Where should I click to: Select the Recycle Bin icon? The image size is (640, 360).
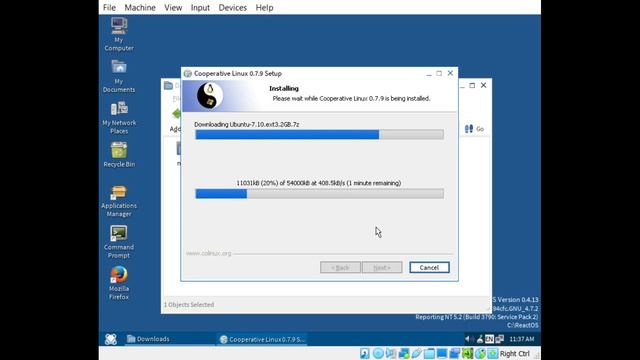click(119, 155)
